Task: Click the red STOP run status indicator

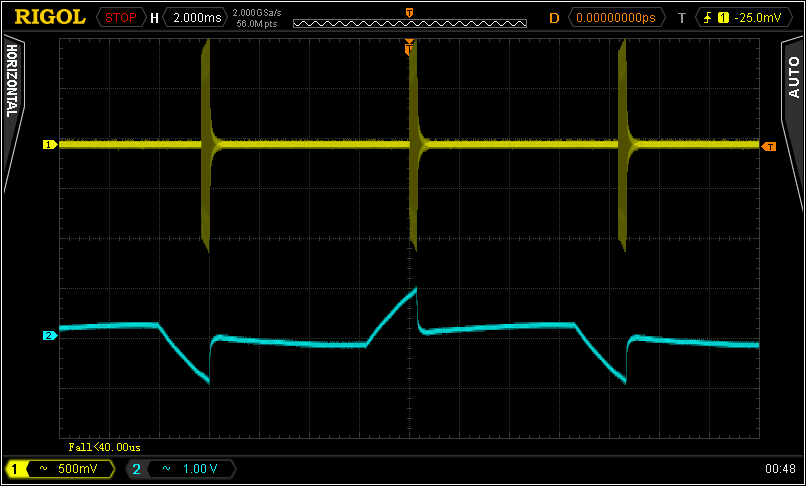Action: pyautogui.click(x=119, y=17)
